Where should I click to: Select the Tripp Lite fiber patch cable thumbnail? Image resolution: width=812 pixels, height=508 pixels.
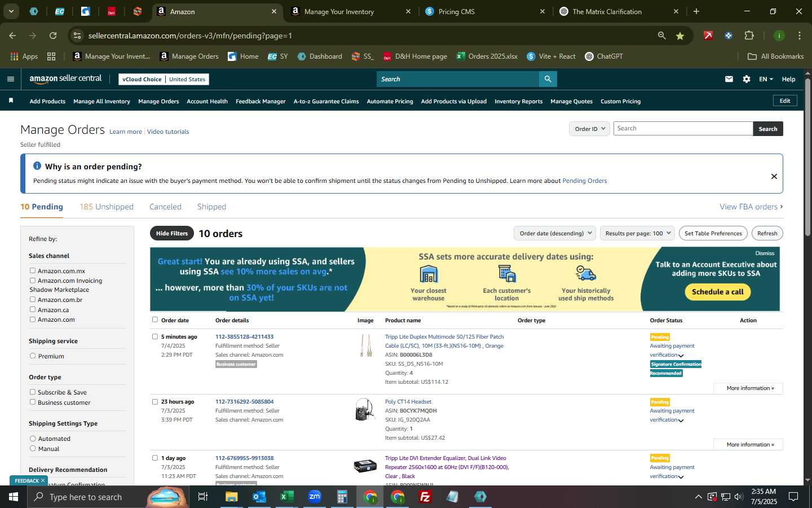coord(365,345)
